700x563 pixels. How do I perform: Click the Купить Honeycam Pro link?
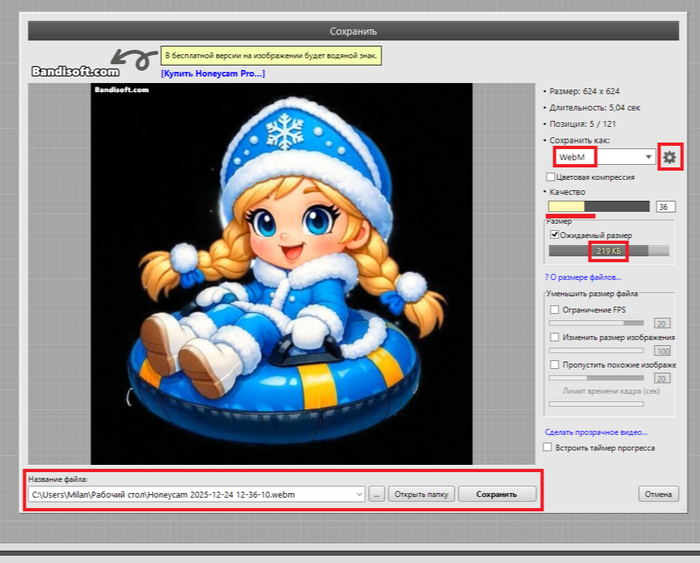(213, 73)
